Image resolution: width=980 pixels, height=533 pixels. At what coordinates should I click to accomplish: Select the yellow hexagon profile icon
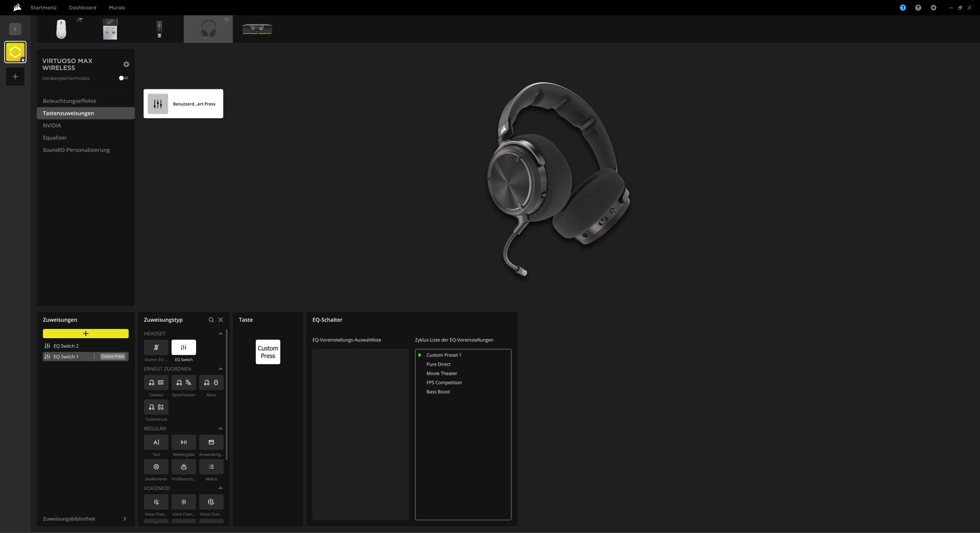(15, 52)
